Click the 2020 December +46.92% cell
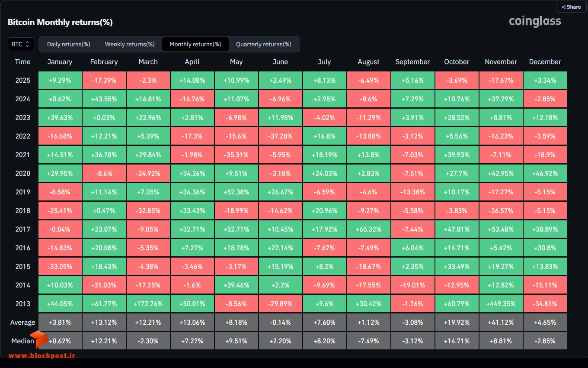The height and width of the screenshot is (368, 588). [x=545, y=173]
